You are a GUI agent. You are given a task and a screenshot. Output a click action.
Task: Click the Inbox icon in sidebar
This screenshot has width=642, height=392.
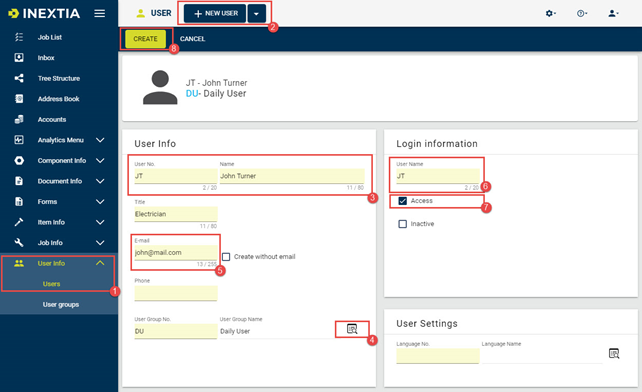(19, 58)
